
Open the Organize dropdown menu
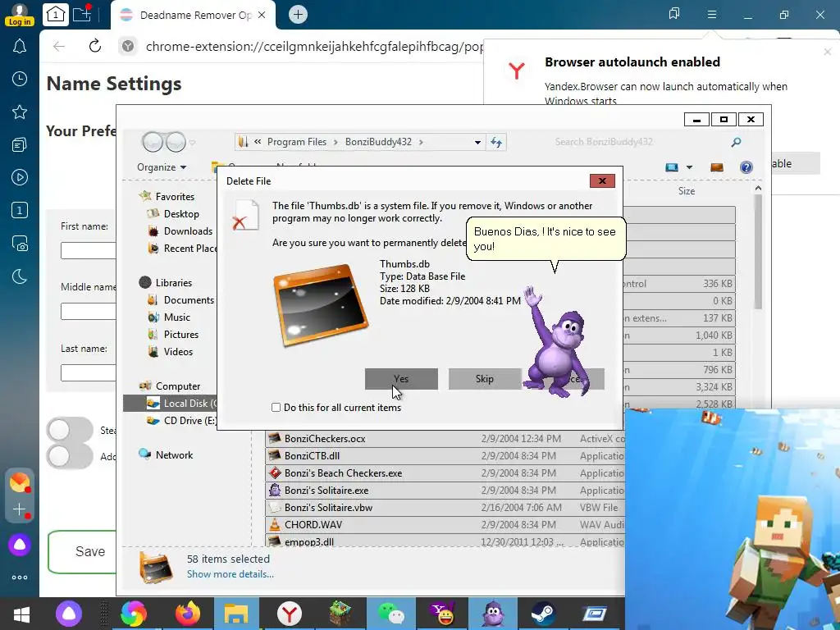(162, 167)
